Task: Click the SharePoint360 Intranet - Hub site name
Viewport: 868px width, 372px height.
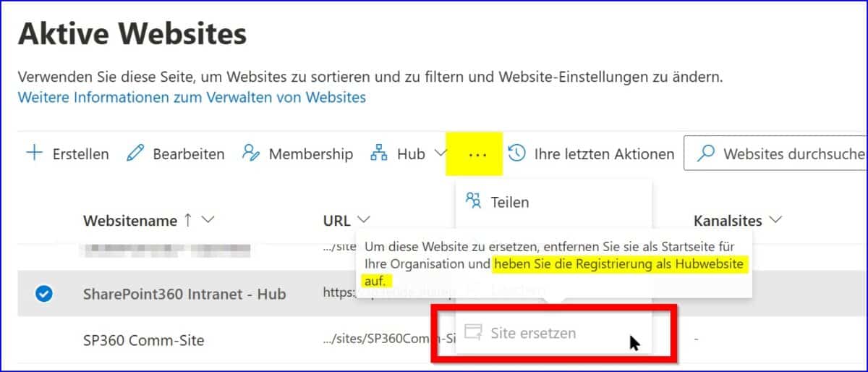Action: (x=184, y=294)
